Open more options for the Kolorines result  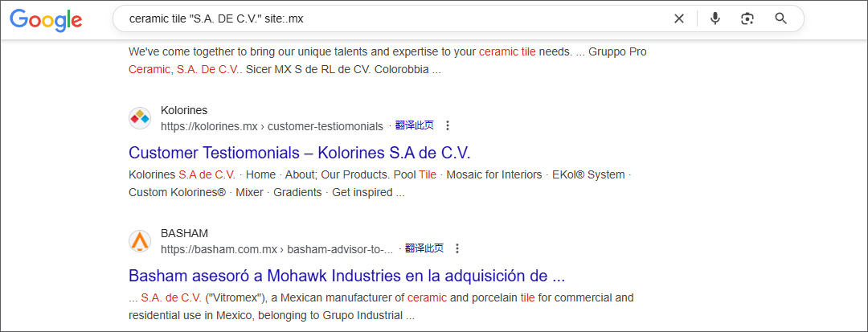click(448, 126)
